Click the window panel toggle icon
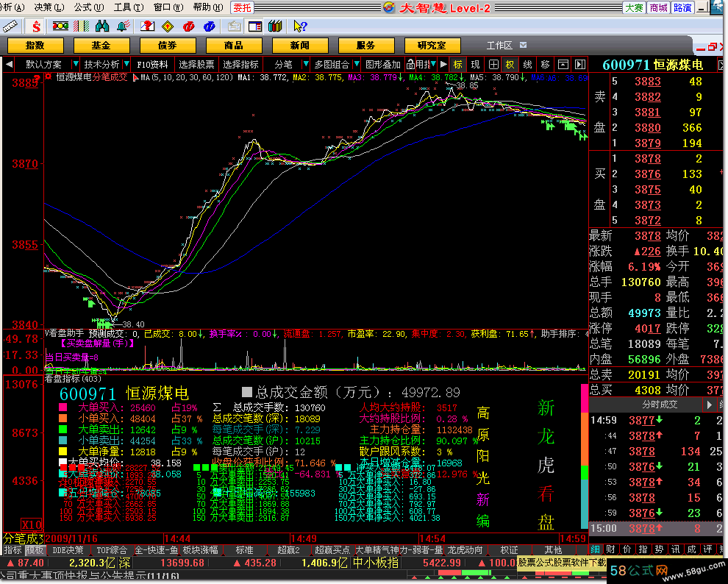The height and width of the screenshot is (584, 728). coord(563,64)
